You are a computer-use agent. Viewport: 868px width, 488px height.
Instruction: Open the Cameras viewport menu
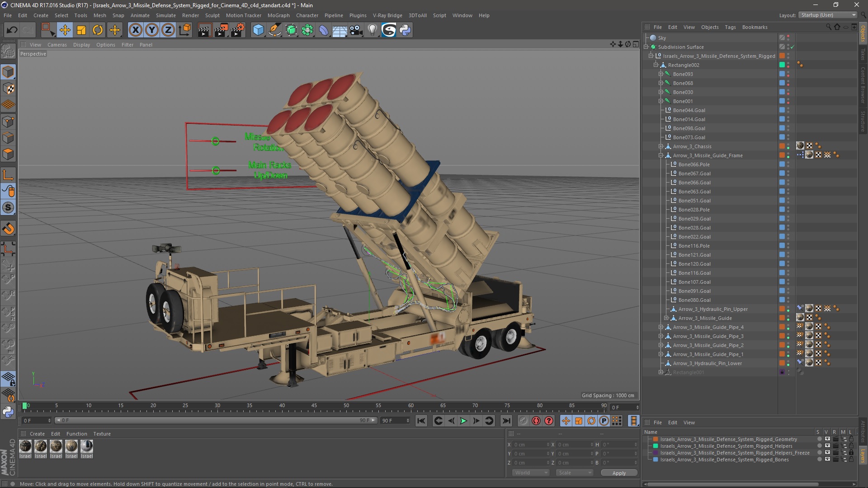tap(57, 45)
